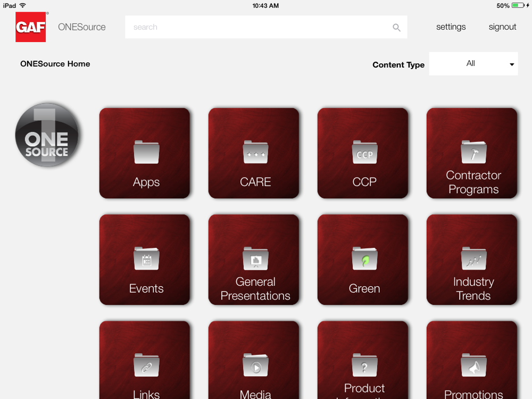Open the General Presentations folder icon
This screenshot has width=532, height=399.
255,259
